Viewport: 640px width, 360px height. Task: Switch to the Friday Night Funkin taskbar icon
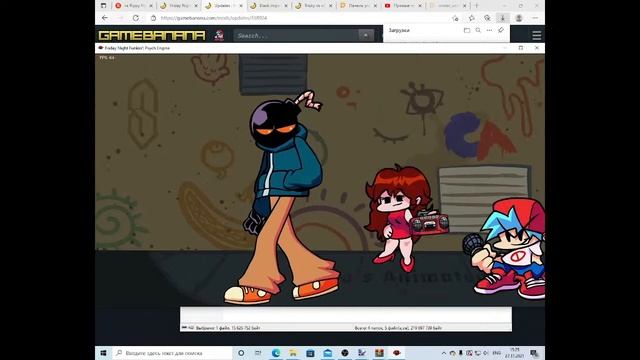[396, 353]
